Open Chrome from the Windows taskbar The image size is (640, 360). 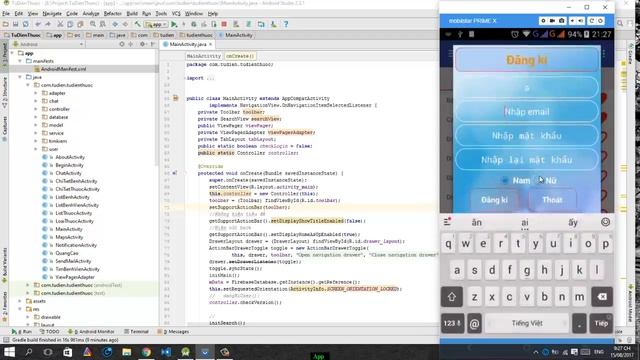(146, 352)
